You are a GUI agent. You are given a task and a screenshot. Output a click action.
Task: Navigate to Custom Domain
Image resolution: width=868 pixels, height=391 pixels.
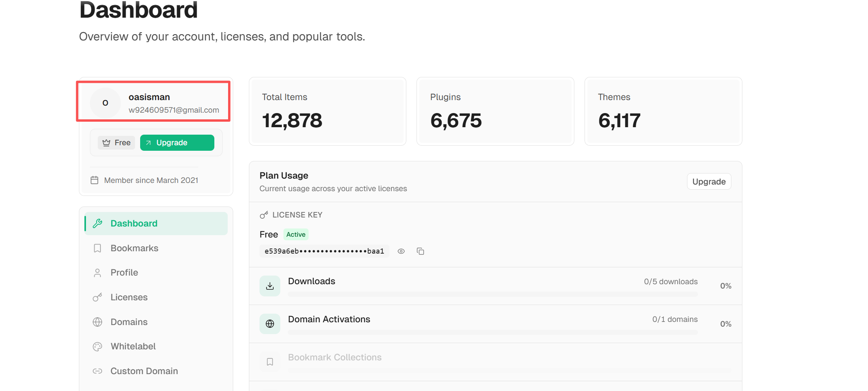point(144,371)
